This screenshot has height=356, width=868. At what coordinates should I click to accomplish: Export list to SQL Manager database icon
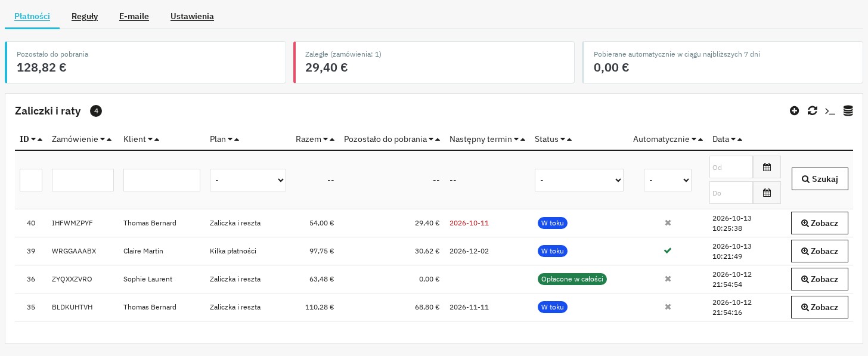click(x=848, y=111)
